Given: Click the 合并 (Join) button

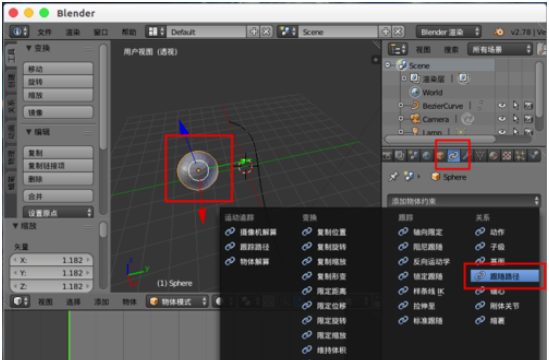Looking at the screenshot, I should (x=58, y=196).
